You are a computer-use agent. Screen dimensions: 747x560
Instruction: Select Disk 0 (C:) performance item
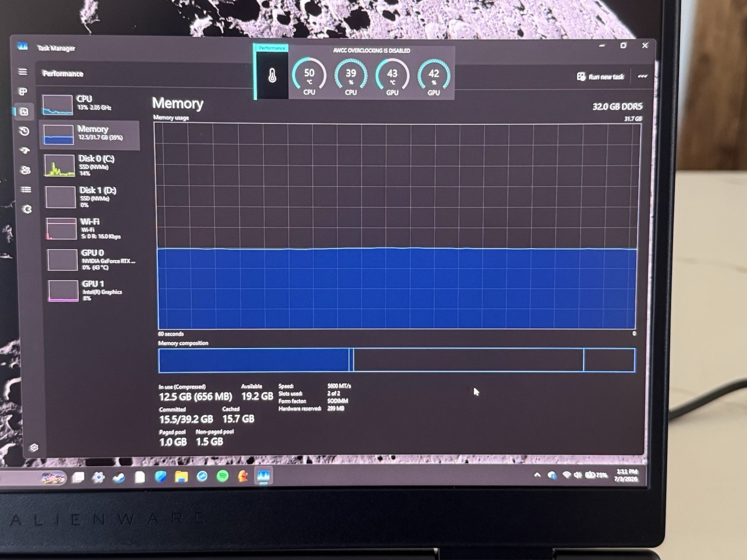[91, 166]
